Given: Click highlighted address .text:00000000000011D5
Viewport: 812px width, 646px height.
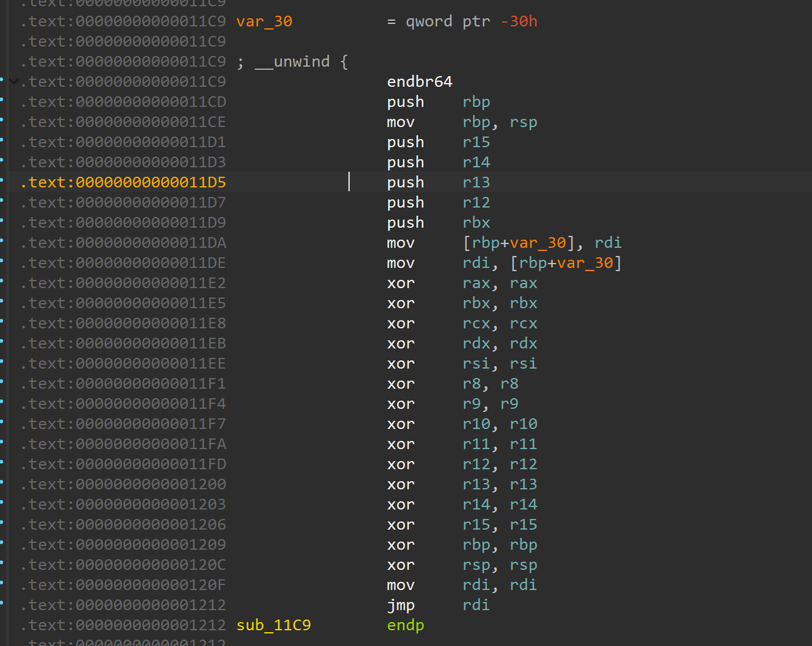Looking at the screenshot, I should (123, 183).
